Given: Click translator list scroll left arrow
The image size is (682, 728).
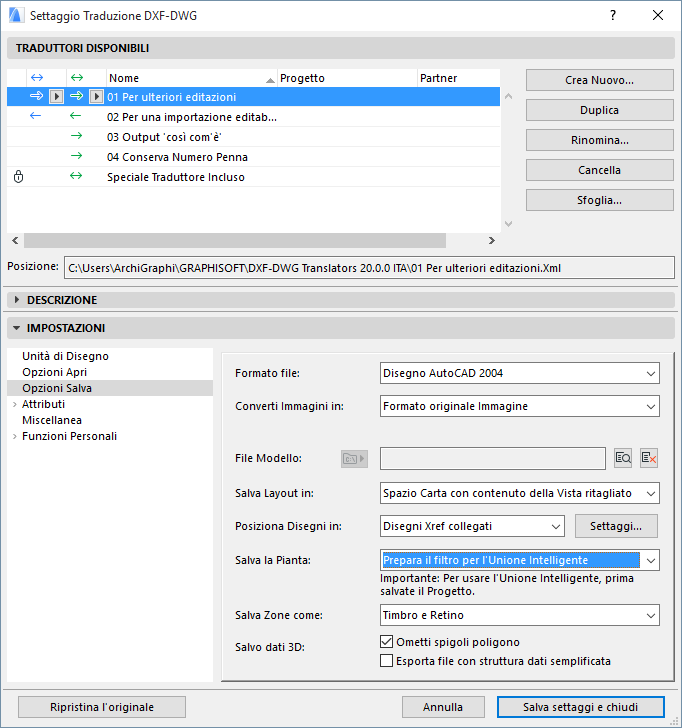Looking at the screenshot, I should (x=15, y=240).
